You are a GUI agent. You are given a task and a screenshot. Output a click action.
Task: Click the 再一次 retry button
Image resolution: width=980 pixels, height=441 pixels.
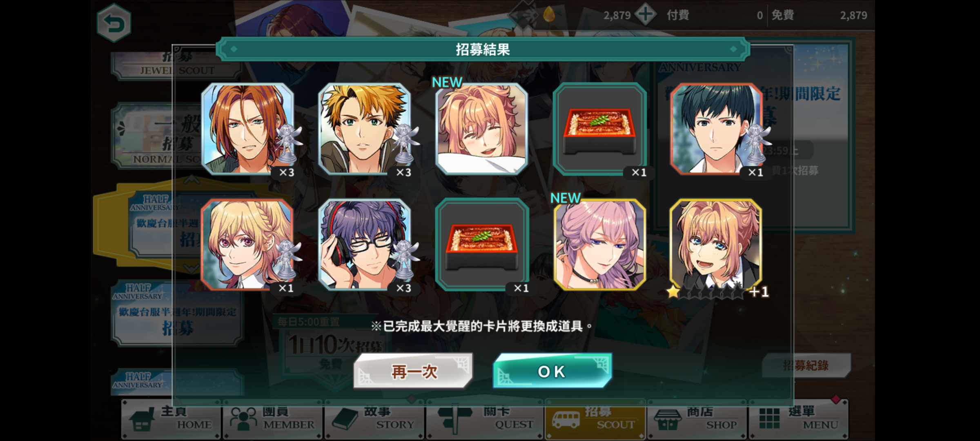(413, 371)
